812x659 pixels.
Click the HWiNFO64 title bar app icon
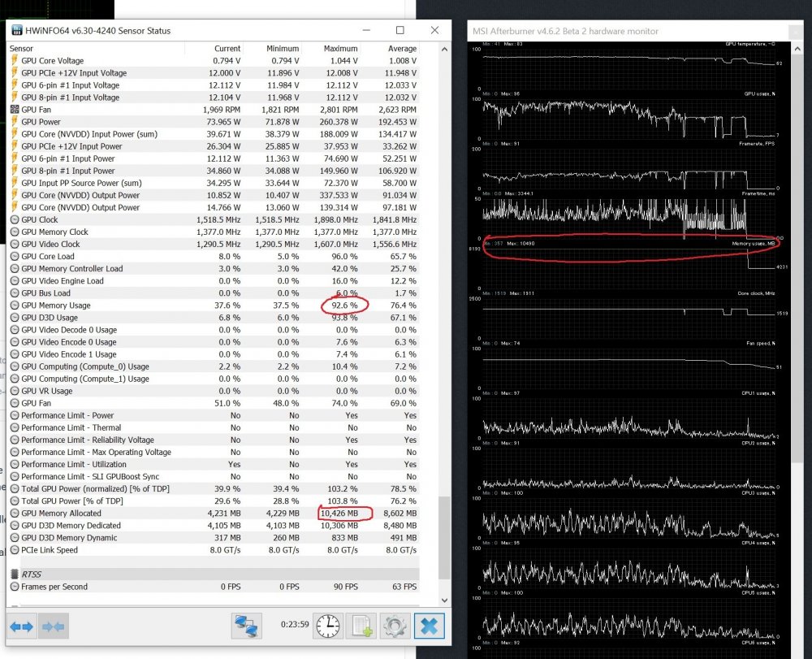pyautogui.click(x=17, y=31)
